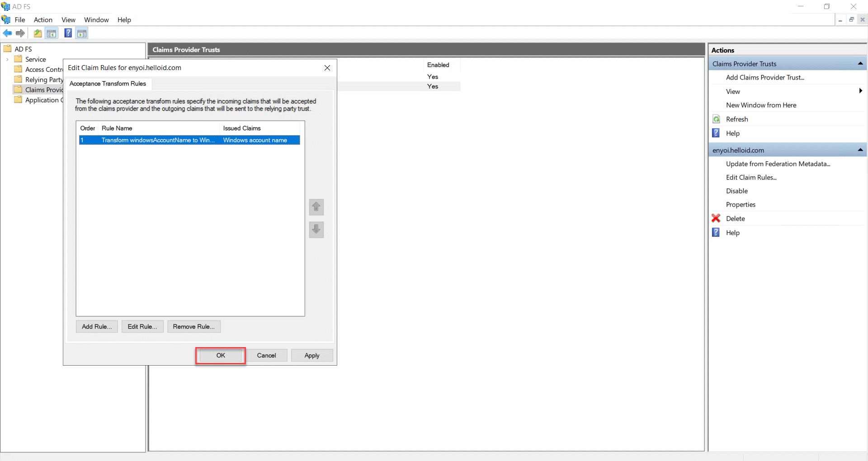The height and width of the screenshot is (461, 868).
Task: Go forward with the toolbar forward arrow
Action: coord(20,33)
